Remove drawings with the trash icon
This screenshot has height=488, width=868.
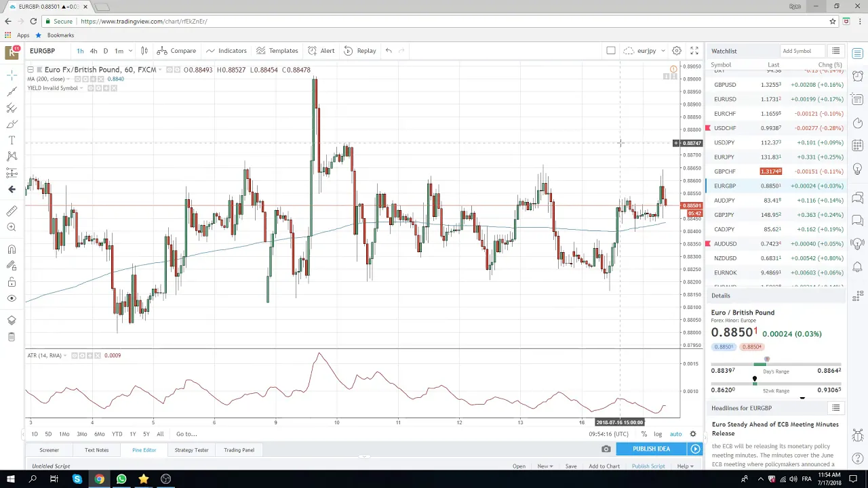pos(12,337)
